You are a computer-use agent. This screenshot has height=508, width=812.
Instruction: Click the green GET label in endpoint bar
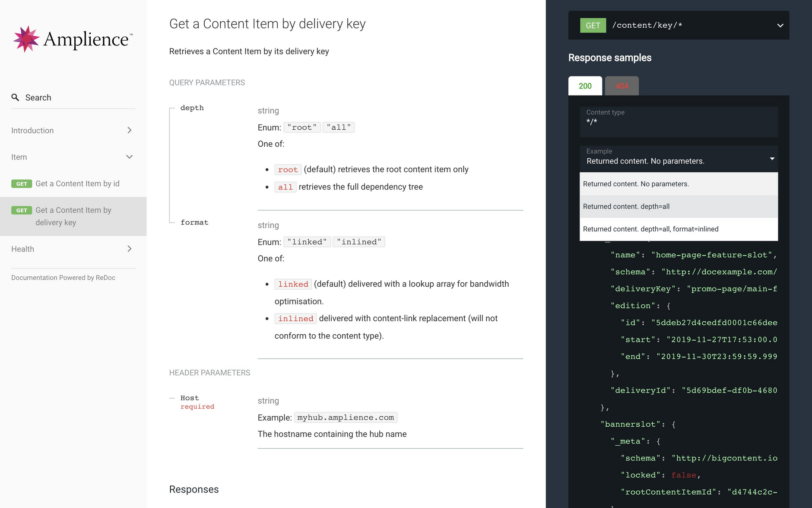click(x=593, y=26)
